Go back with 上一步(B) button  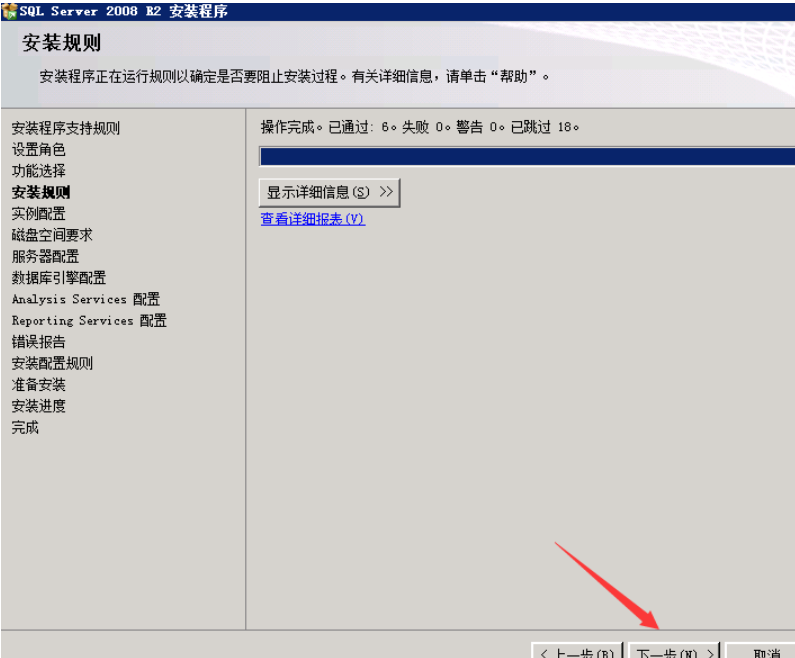(x=576, y=651)
